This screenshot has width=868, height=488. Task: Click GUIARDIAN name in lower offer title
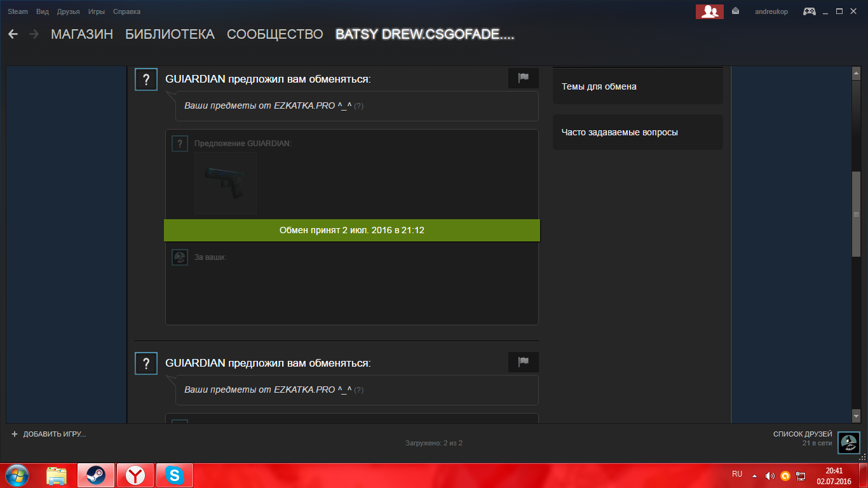pos(195,363)
